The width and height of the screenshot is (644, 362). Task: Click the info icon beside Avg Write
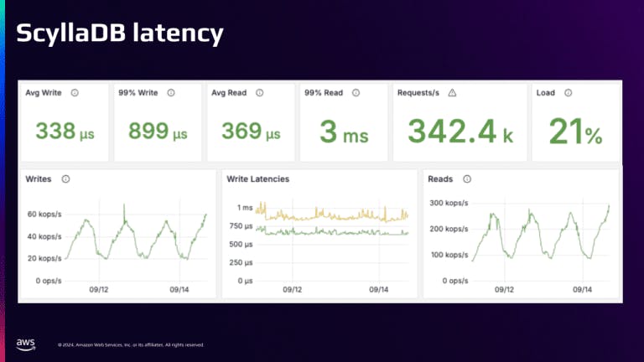click(74, 93)
